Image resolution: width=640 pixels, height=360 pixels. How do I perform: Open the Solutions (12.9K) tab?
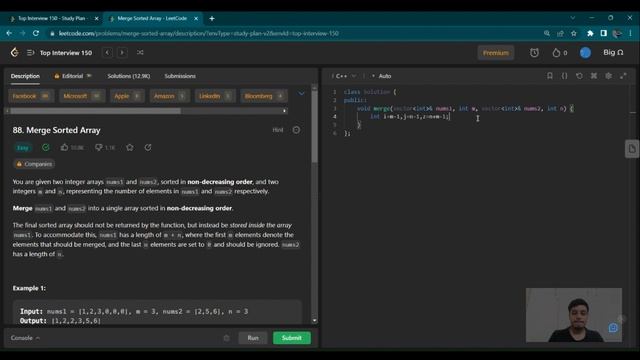click(x=129, y=76)
